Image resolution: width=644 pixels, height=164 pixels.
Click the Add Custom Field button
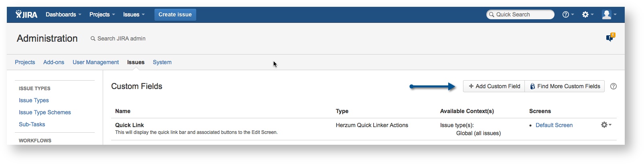[x=494, y=86]
